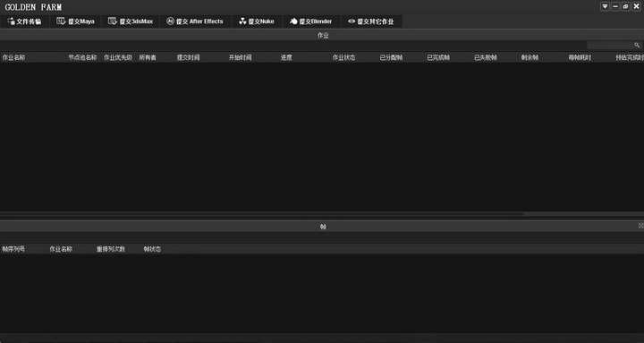The width and height of the screenshot is (644, 343).
Task: Open the 提交Blender submission dialog
Action: [x=311, y=21]
